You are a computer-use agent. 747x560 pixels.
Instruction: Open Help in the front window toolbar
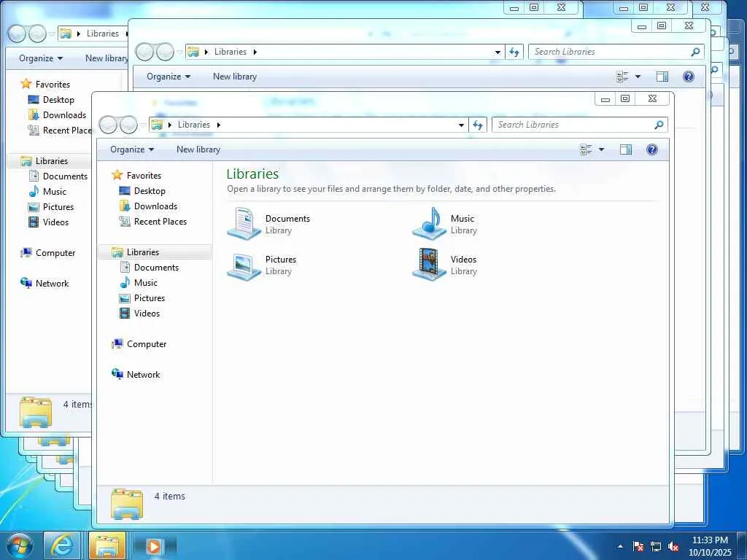[x=651, y=149]
